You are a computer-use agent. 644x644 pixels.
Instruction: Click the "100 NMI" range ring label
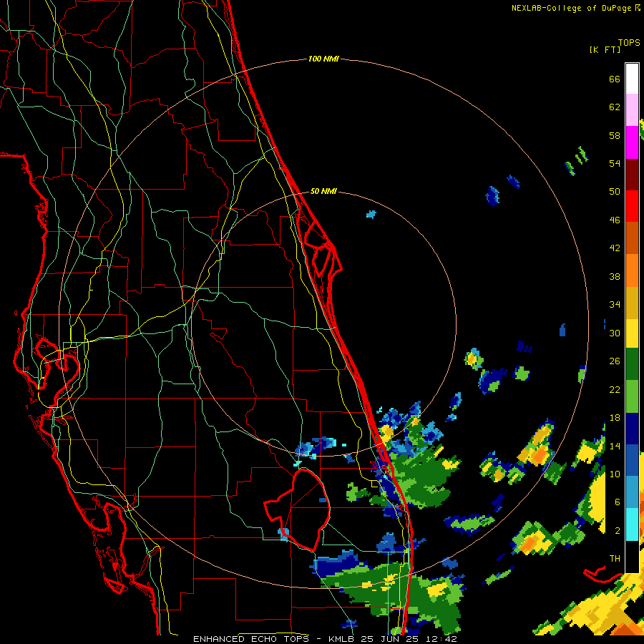323,59
